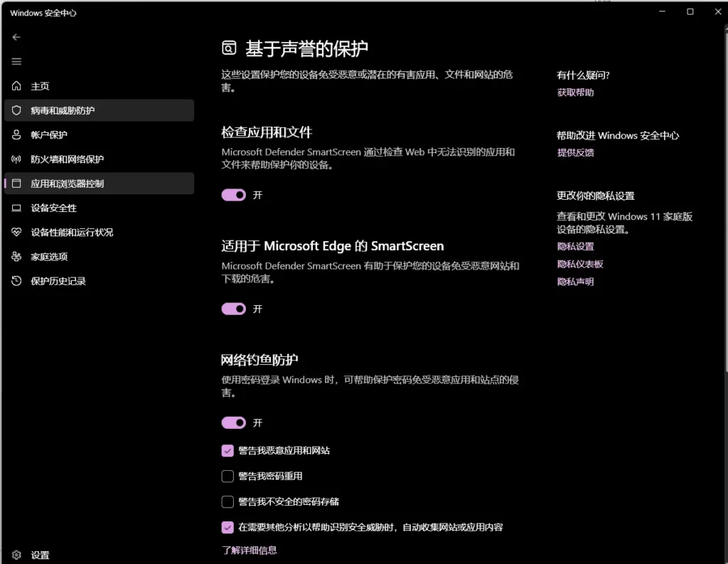Toggle the Microsoft Edge SmartScreen switch

233,309
